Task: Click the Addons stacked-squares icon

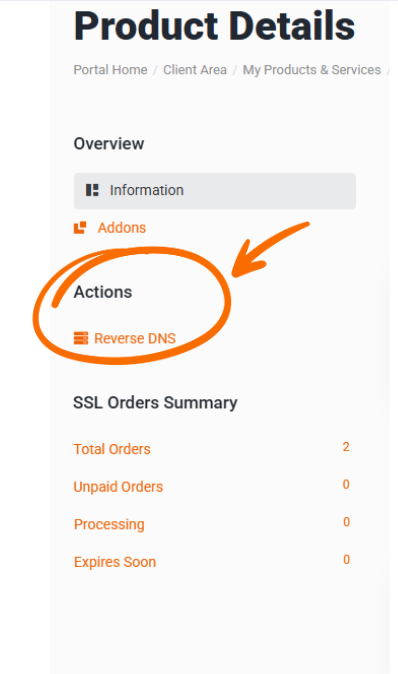Action: pos(80,228)
